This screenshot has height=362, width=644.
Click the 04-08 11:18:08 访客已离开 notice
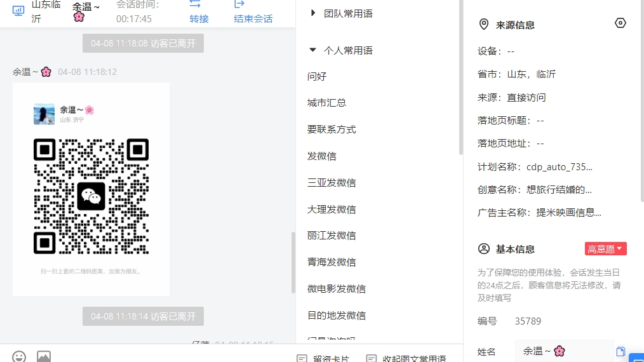(x=143, y=43)
